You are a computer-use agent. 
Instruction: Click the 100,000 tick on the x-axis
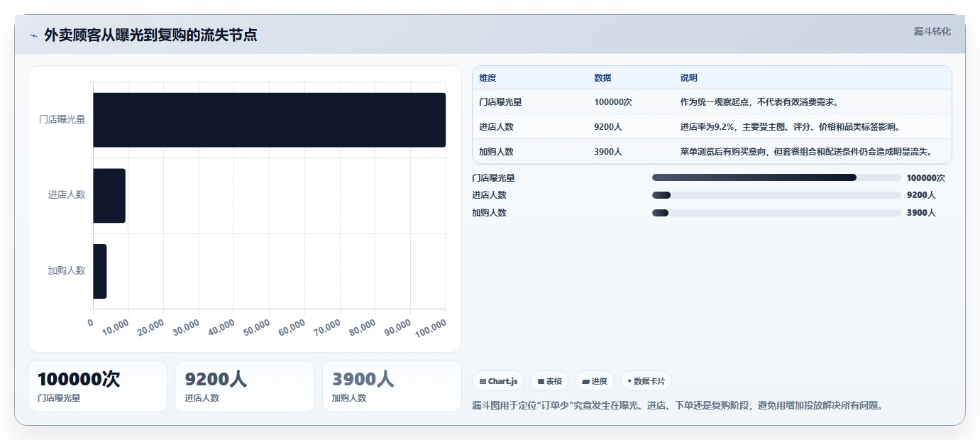click(431, 327)
